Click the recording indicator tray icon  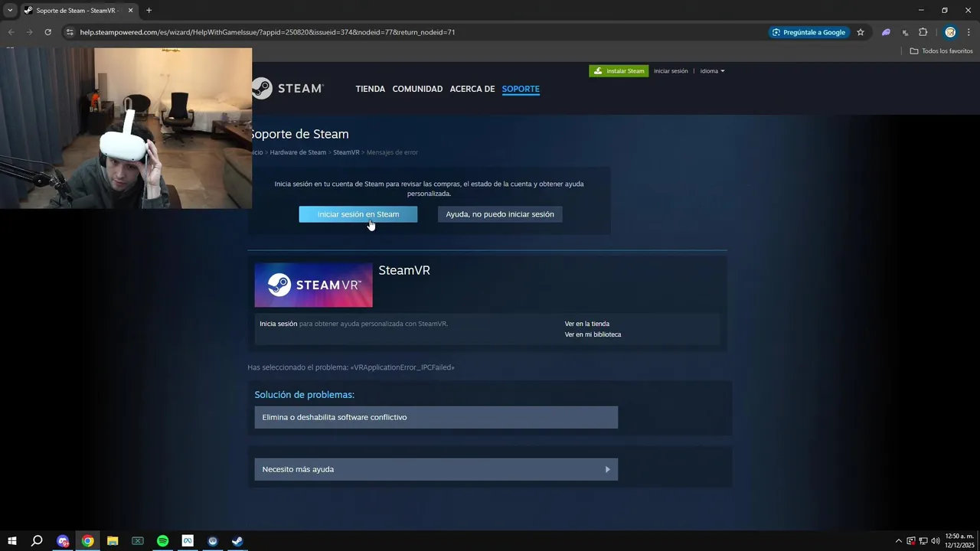point(911,541)
